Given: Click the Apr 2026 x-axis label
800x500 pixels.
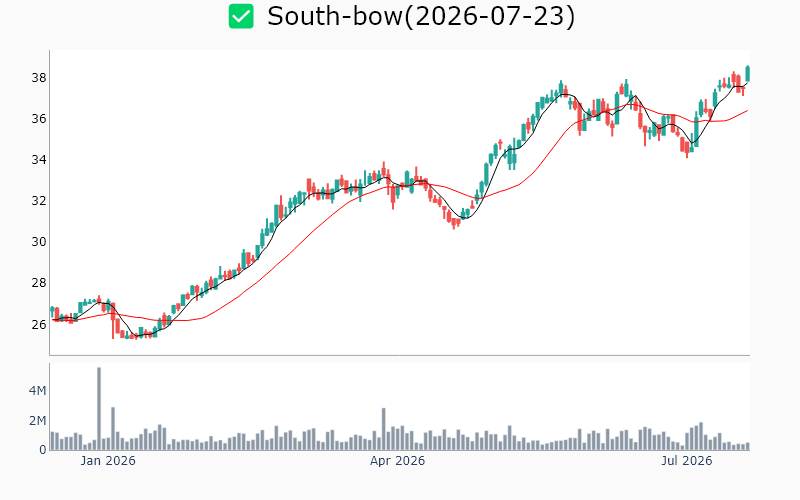Looking at the screenshot, I should pos(397,461).
